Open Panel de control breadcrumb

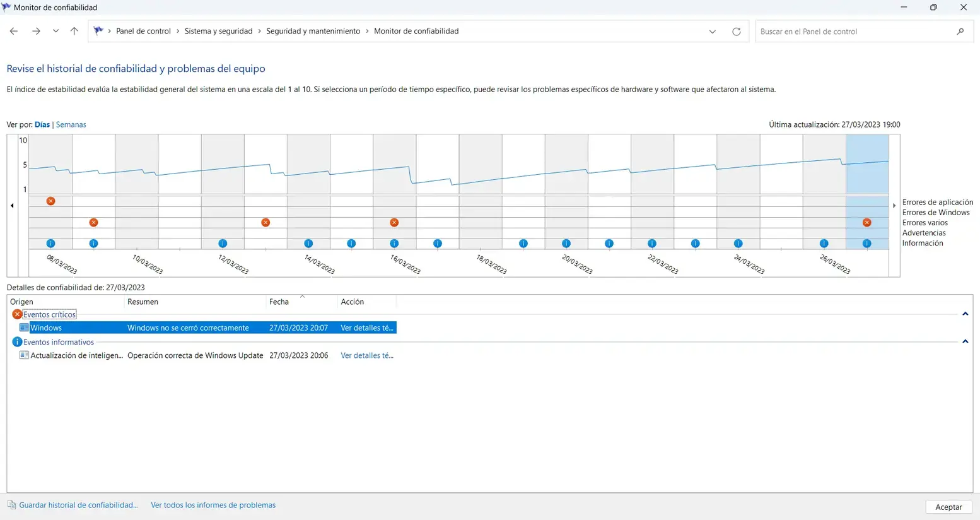tap(143, 31)
